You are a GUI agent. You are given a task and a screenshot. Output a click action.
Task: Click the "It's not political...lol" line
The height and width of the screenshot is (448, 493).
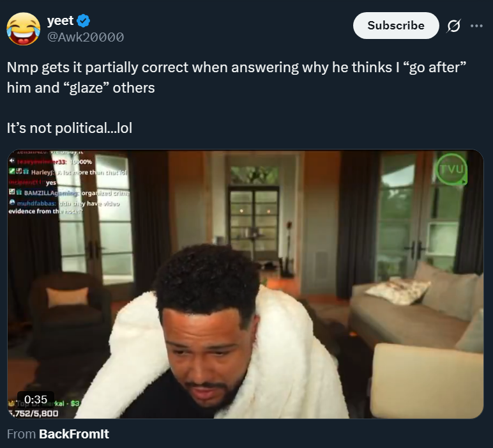click(70, 128)
